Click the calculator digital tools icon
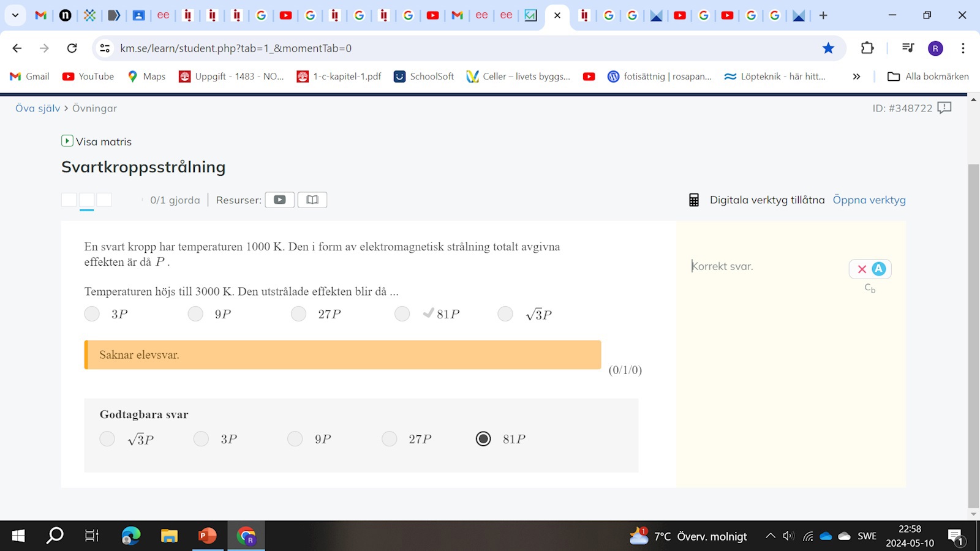This screenshot has height=551, width=980. pos(693,200)
